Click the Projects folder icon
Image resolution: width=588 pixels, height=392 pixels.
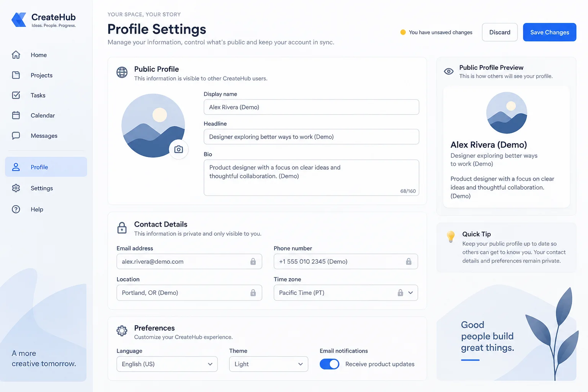[16, 75]
